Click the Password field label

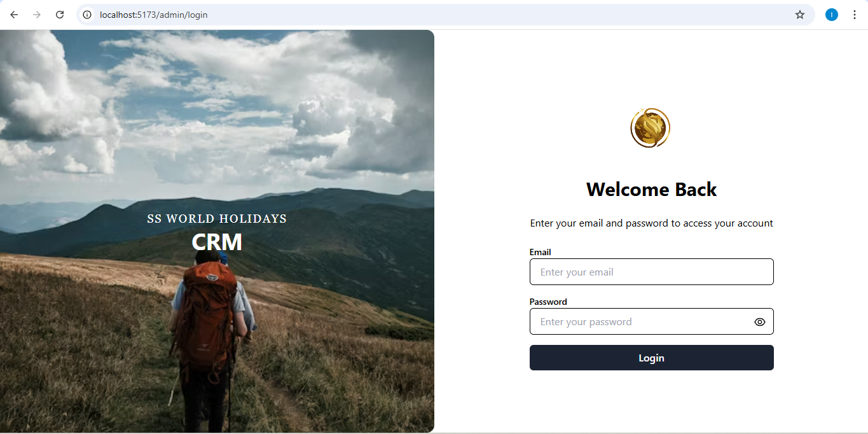[548, 302]
